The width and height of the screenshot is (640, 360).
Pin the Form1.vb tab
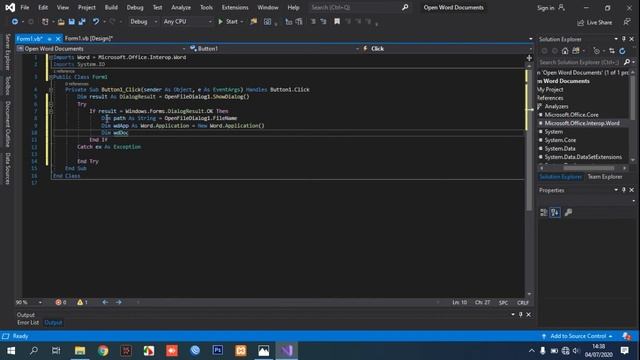click(x=49, y=39)
